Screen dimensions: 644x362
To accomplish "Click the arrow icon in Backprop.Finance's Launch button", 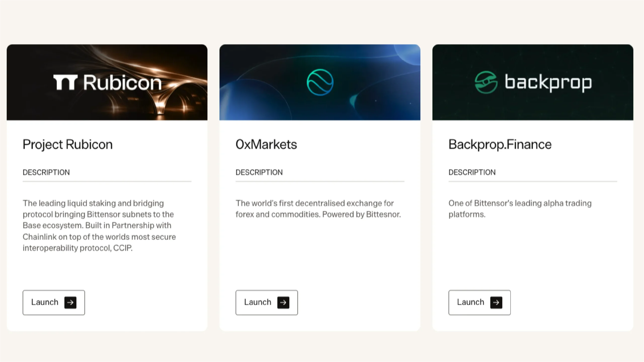I will tap(496, 302).
